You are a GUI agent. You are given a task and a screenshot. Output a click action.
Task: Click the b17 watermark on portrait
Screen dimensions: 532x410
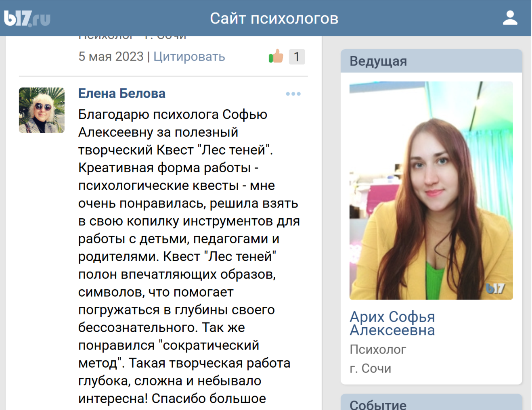pyautogui.click(x=495, y=289)
